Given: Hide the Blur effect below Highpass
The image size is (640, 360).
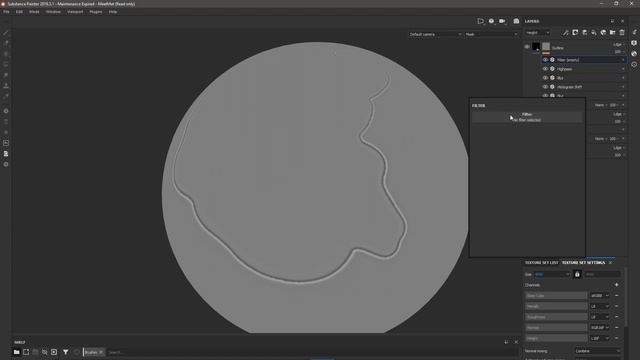Looking at the screenshot, I should pyautogui.click(x=545, y=78).
